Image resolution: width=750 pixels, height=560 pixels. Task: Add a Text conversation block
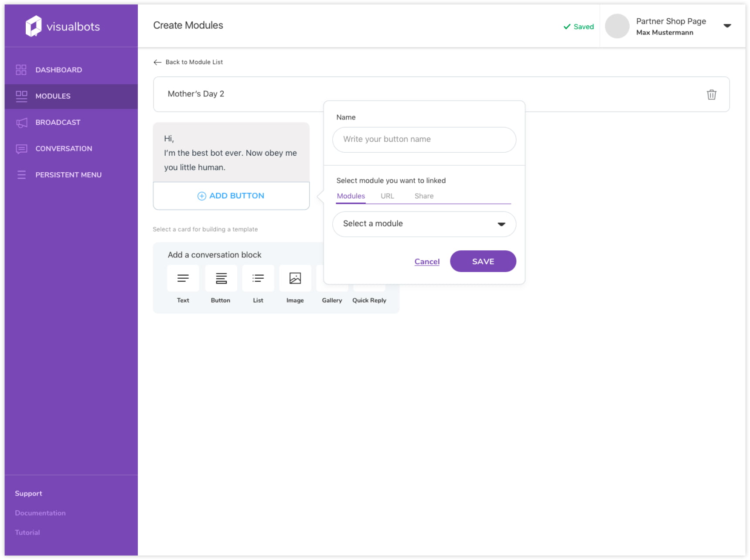[x=183, y=279]
